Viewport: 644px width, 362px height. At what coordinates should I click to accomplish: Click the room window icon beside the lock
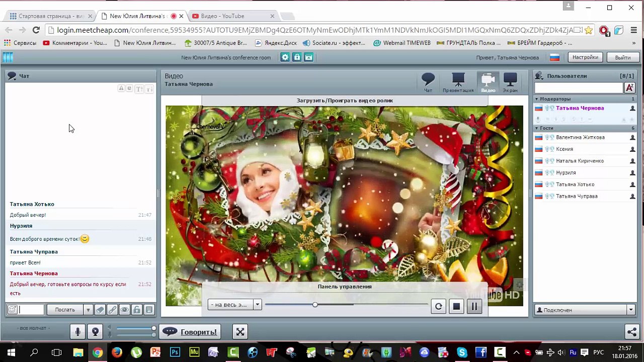(x=309, y=57)
